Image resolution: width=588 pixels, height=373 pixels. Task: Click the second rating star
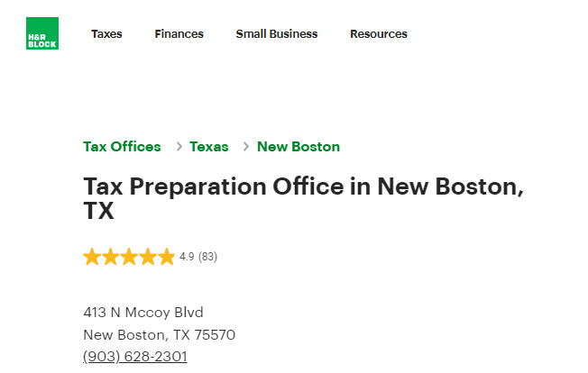pos(111,257)
